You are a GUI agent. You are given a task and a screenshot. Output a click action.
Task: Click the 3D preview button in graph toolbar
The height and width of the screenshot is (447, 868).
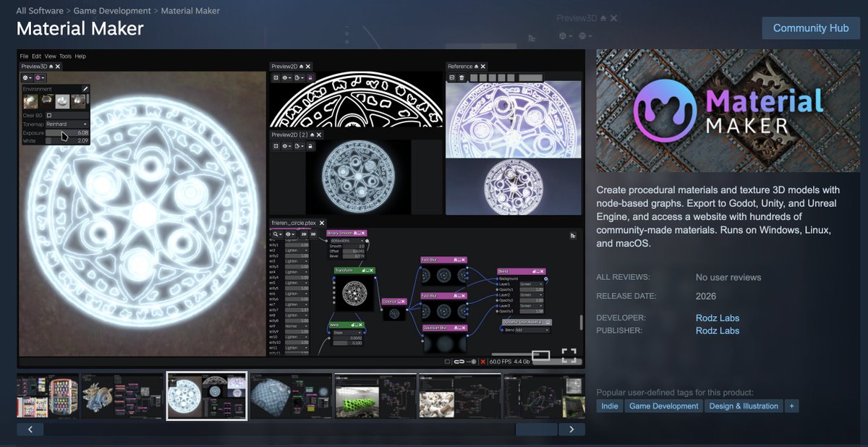point(314,234)
